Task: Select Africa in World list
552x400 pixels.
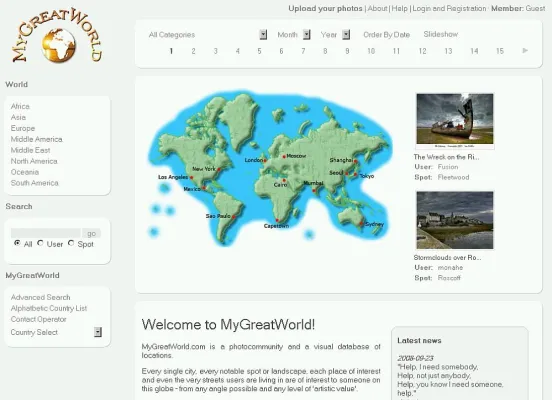Action: pos(20,106)
